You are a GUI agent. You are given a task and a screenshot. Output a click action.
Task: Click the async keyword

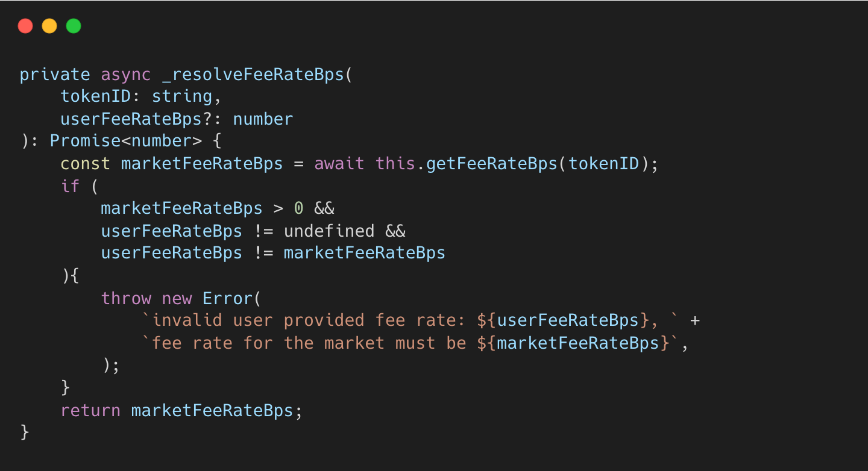tap(126, 75)
